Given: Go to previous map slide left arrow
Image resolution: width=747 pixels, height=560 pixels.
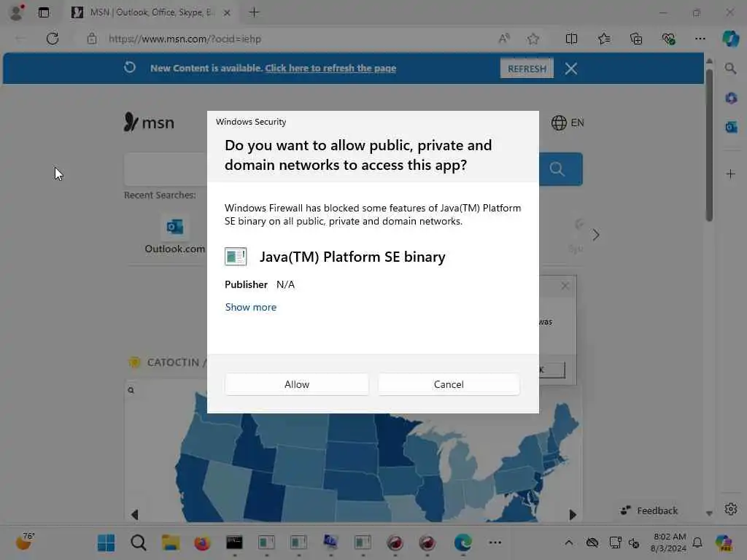Looking at the screenshot, I should pos(134,514).
